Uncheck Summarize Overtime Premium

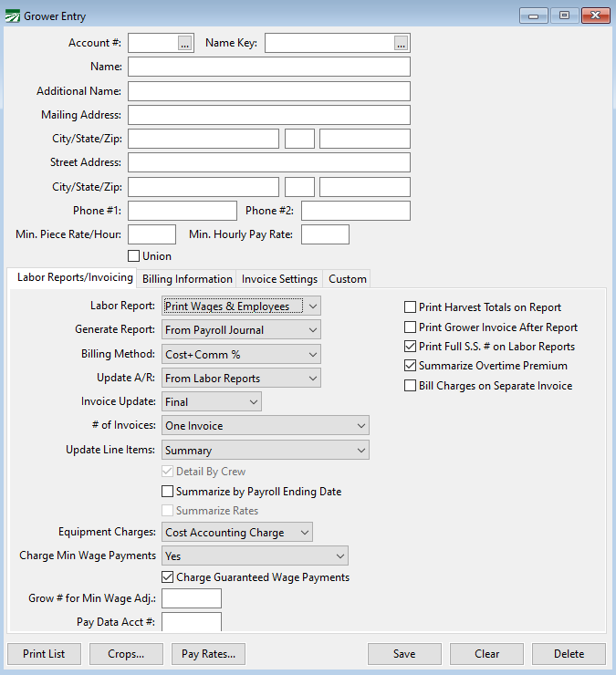coord(411,366)
